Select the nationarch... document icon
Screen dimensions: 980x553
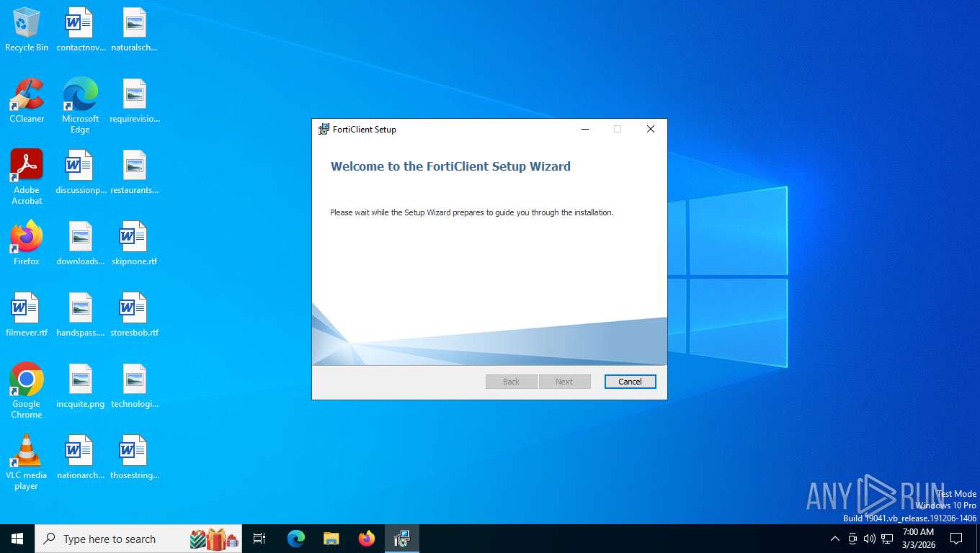[81, 458]
